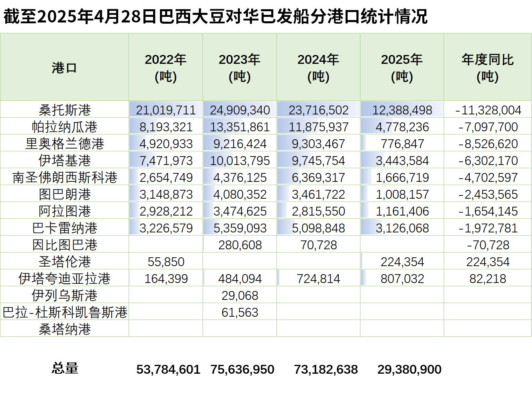Viewport: 532px width, 401px height.
Task: Select the 伊塔基港 row label
Action: coord(64,160)
